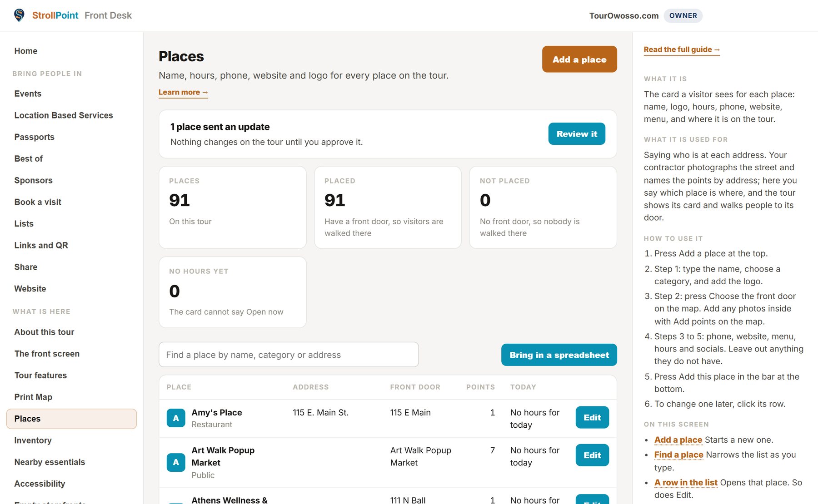Edit the Art Walk Popup Market row
The width and height of the screenshot is (818, 504).
[592, 455]
